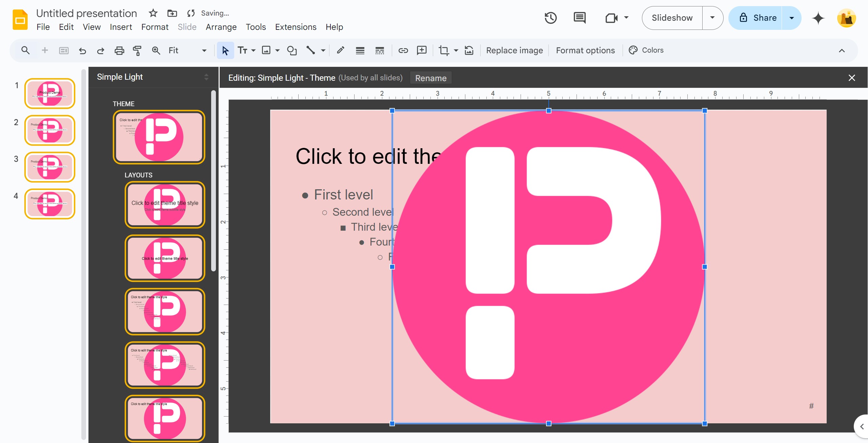Open the File menu

(x=43, y=27)
